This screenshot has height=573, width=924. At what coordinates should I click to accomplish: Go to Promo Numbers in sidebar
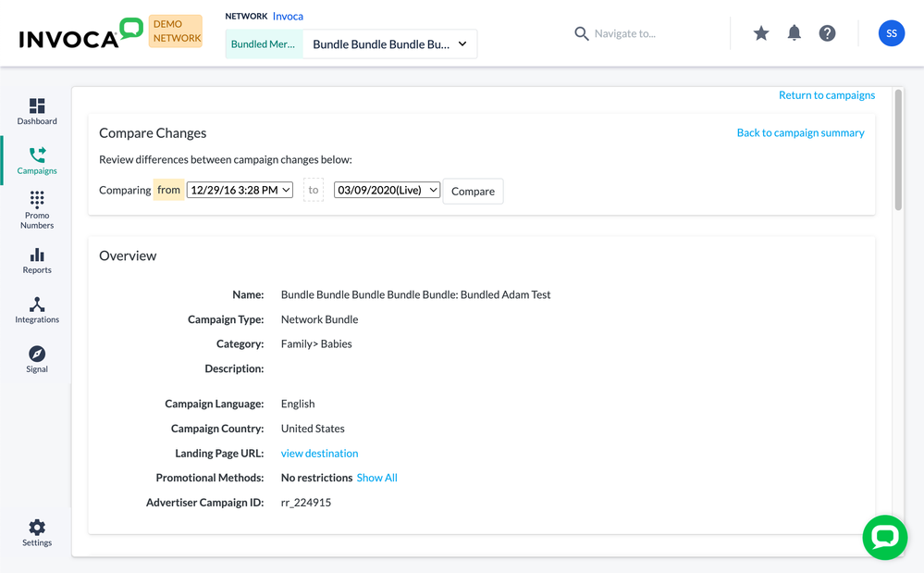point(37,210)
